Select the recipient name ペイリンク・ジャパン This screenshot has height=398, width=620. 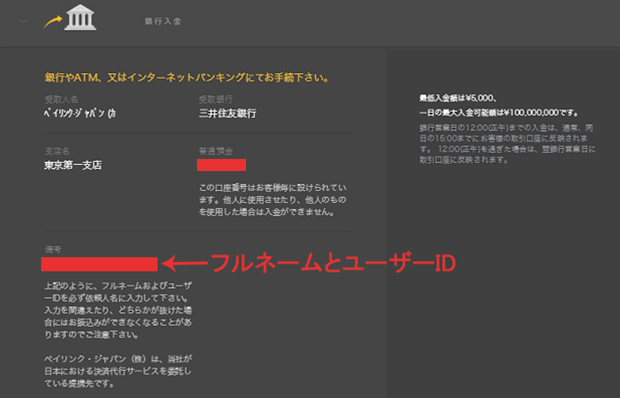tap(80, 113)
